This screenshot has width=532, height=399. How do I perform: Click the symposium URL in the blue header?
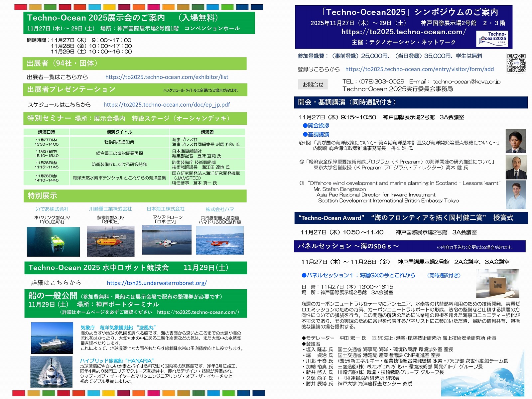coord(403,32)
